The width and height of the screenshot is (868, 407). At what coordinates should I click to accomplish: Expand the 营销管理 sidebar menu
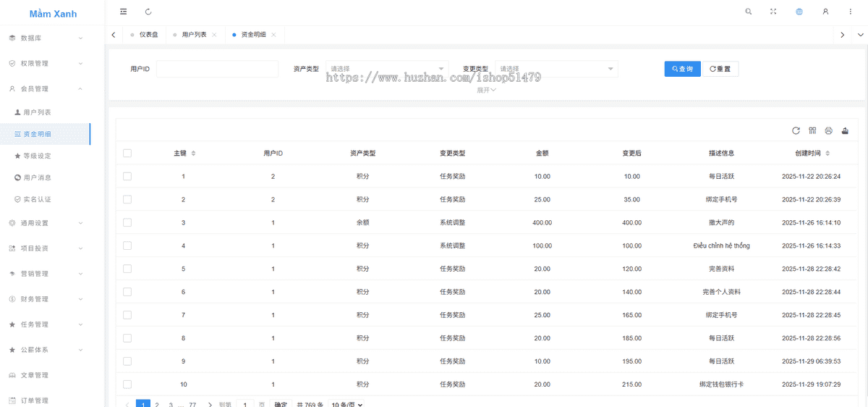(45, 274)
